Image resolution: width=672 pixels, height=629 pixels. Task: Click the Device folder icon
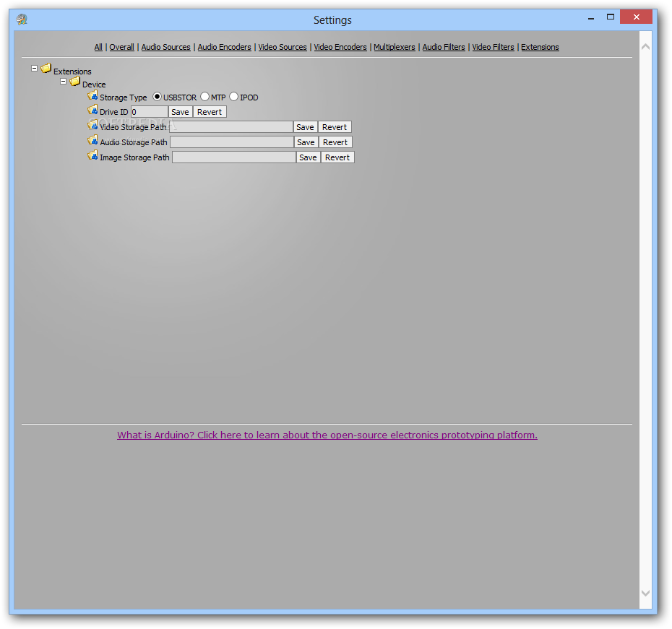pos(75,82)
